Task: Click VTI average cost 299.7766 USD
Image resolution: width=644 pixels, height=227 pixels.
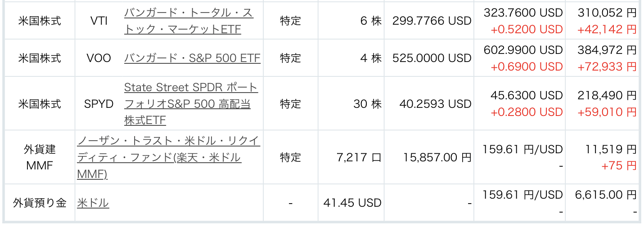Action: coord(432,21)
